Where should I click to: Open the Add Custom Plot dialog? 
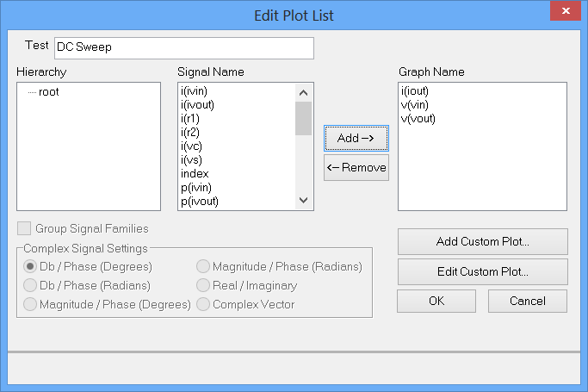(x=482, y=242)
